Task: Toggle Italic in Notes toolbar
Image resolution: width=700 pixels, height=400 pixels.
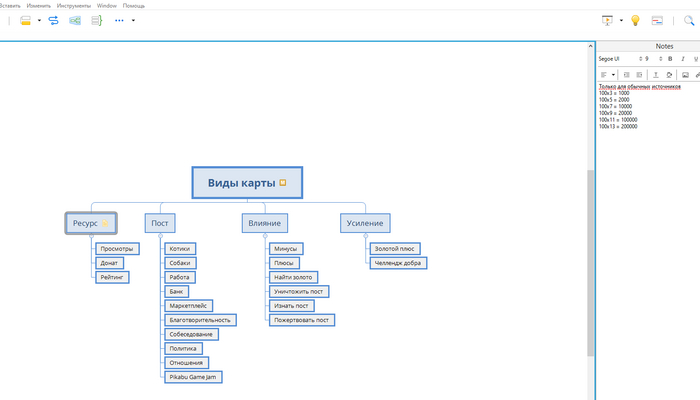Action: [683, 59]
